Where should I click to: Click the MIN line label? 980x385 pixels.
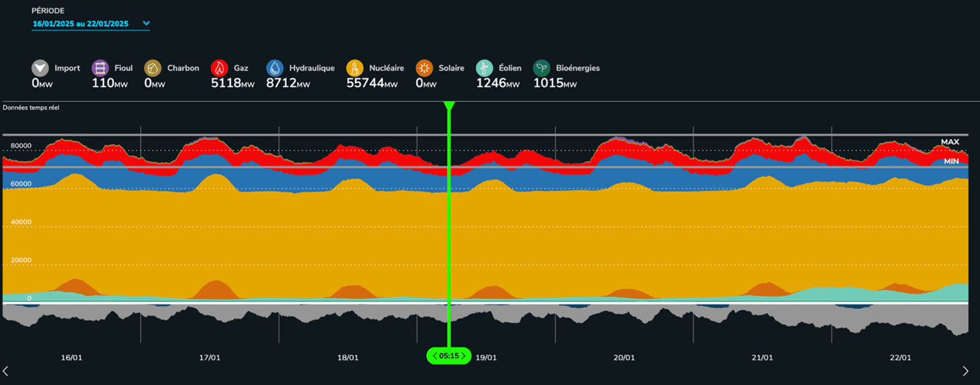pyautogui.click(x=951, y=162)
